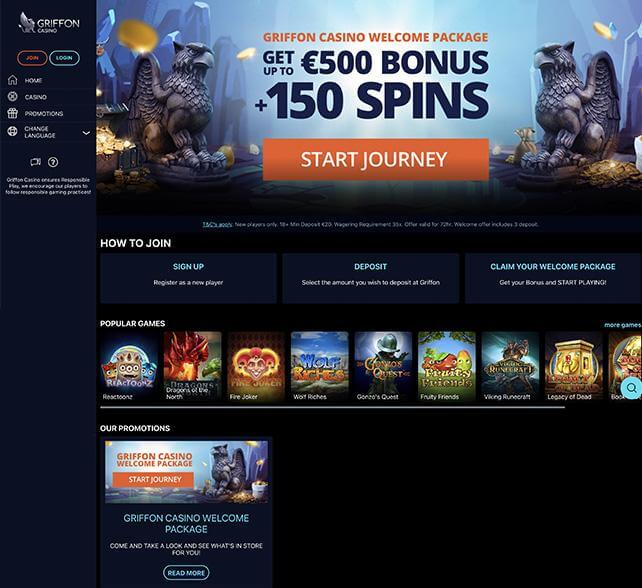Screen dimensions: 642x588
Task: Open the Home icon in sidebar
Action: click(x=13, y=80)
